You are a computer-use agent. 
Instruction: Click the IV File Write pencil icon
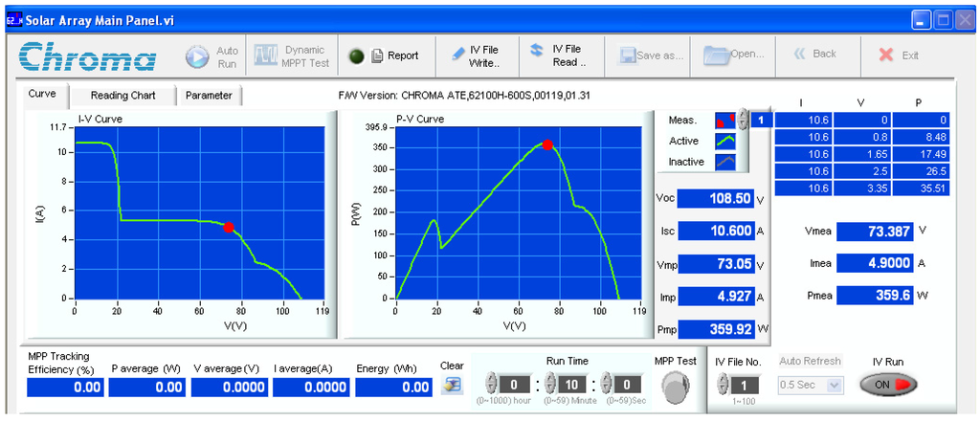pos(459,55)
